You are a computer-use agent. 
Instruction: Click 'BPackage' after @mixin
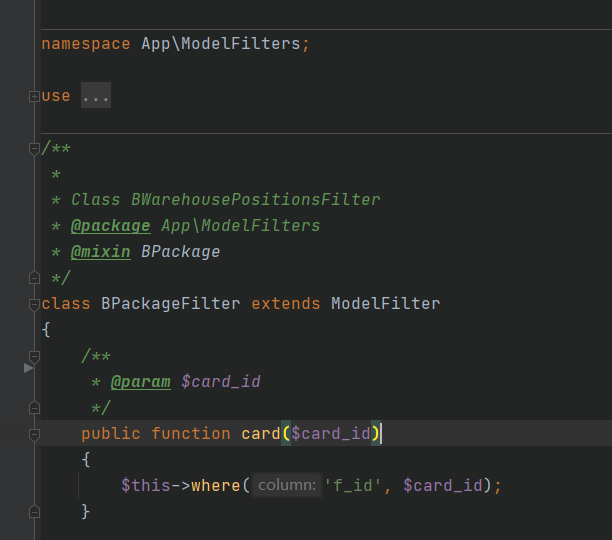pos(181,252)
